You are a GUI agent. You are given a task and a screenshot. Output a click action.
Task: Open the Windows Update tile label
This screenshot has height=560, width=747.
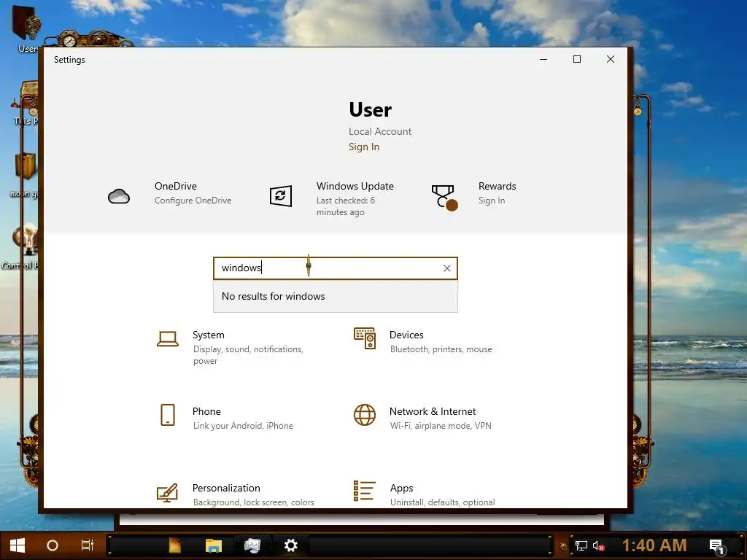click(355, 186)
